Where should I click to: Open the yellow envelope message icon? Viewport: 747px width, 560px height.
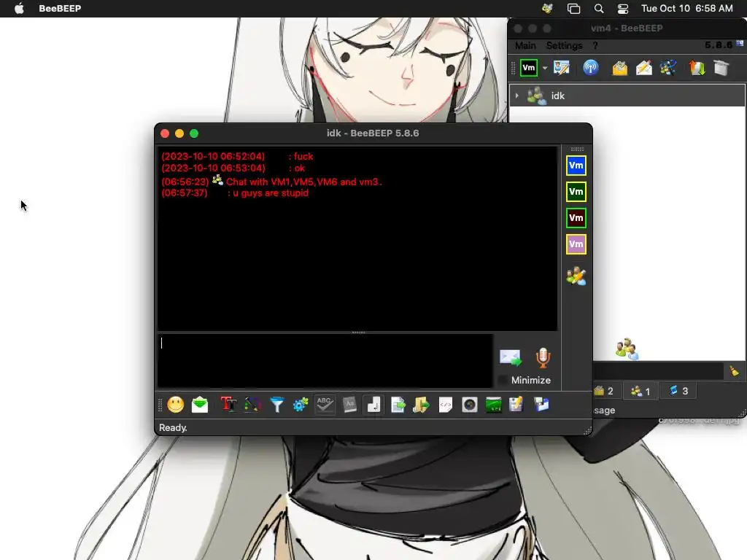619,68
